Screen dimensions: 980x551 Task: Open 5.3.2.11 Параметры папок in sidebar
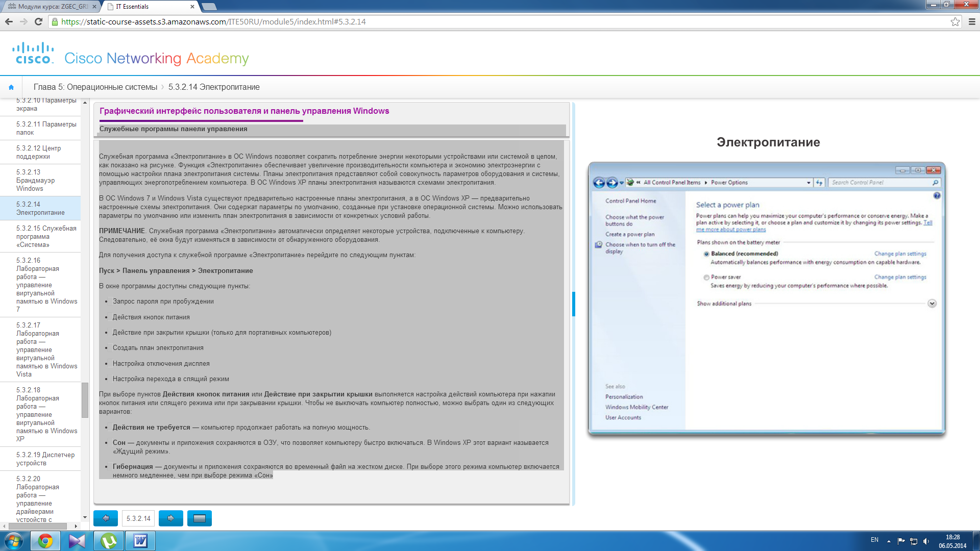coord(40,128)
